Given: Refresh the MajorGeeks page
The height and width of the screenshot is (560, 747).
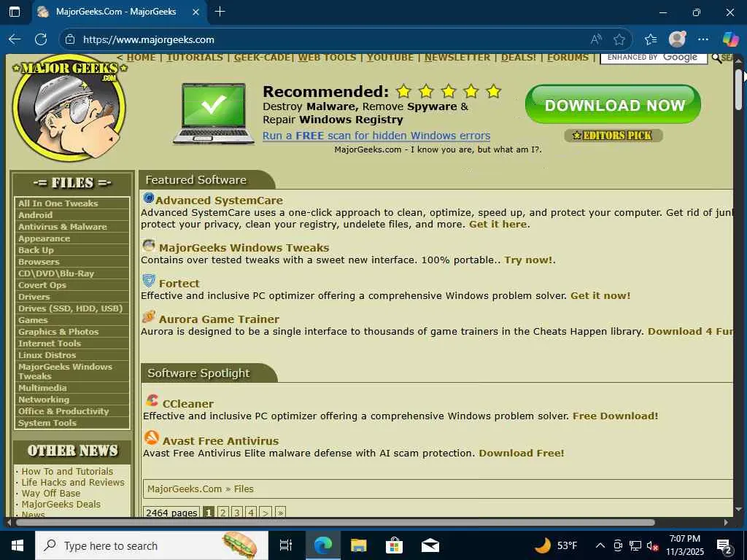Looking at the screenshot, I should pyautogui.click(x=41, y=39).
